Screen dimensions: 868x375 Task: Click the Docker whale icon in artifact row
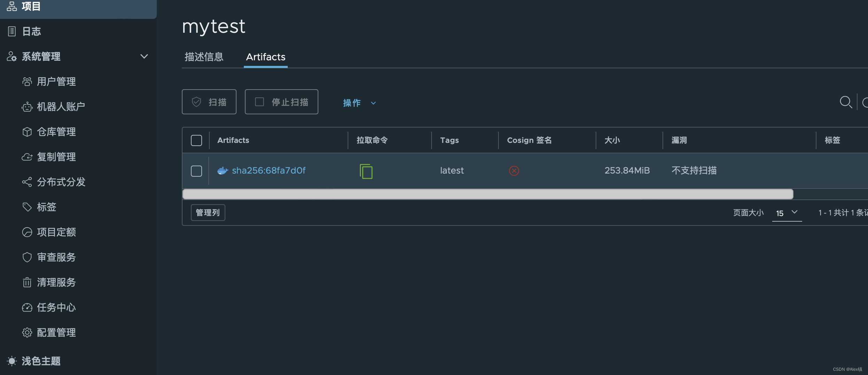pos(223,171)
